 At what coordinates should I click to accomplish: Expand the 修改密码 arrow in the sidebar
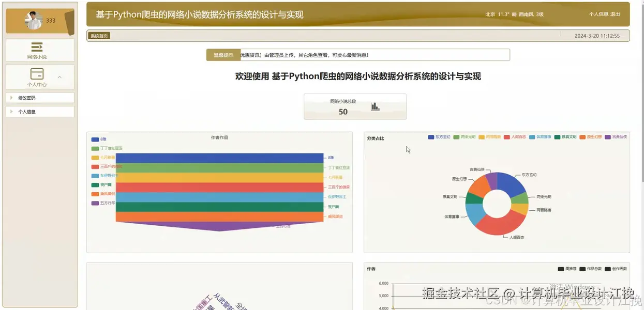click(11, 98)
